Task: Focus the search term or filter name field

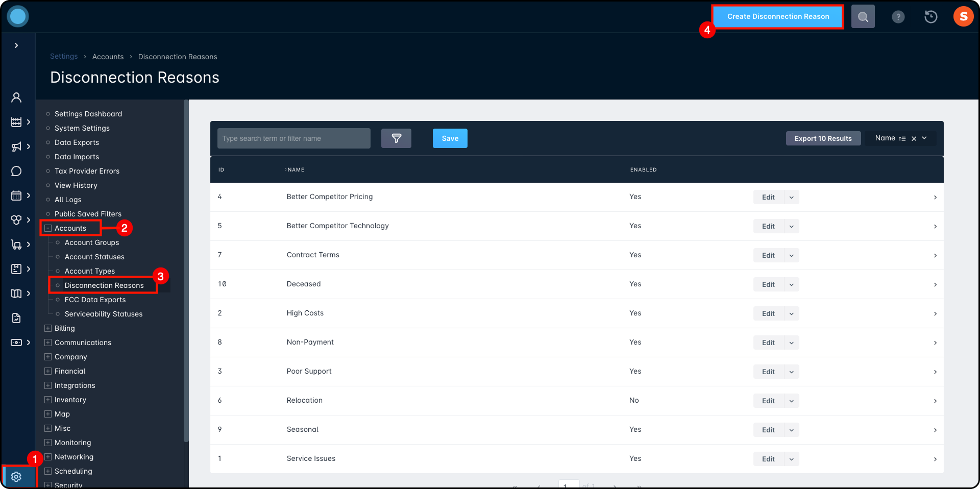Action: 294,138
